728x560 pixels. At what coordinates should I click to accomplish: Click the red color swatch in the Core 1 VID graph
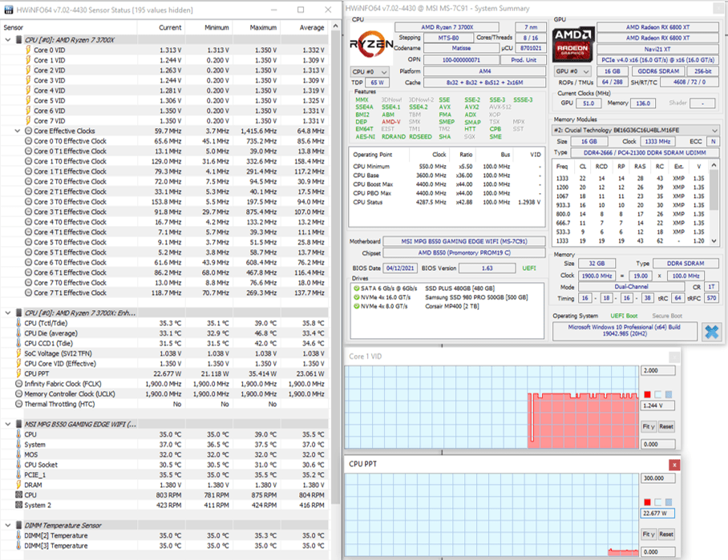pyautogui.click(x=647, y=394)
